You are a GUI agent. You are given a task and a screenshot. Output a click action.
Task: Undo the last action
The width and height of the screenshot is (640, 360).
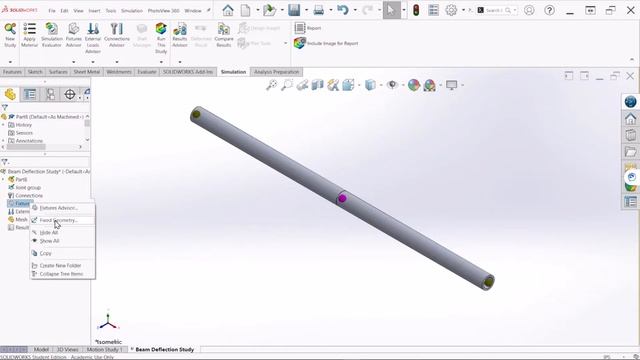click(342, 10)
